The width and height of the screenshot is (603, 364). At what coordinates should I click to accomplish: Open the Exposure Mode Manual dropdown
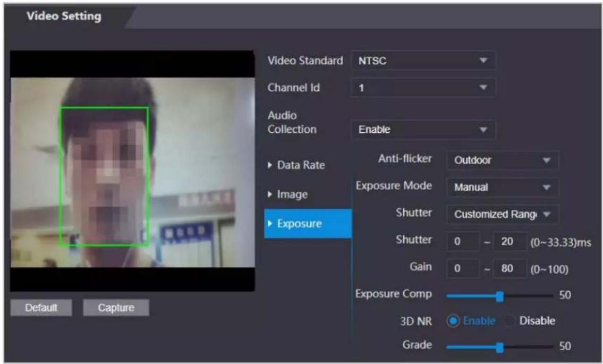coord(502,188)
